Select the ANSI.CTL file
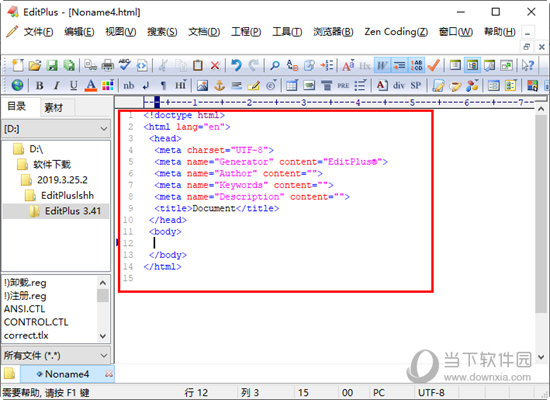Image resolution: width=550 pixels, height=400 pixels. [24, 309]
